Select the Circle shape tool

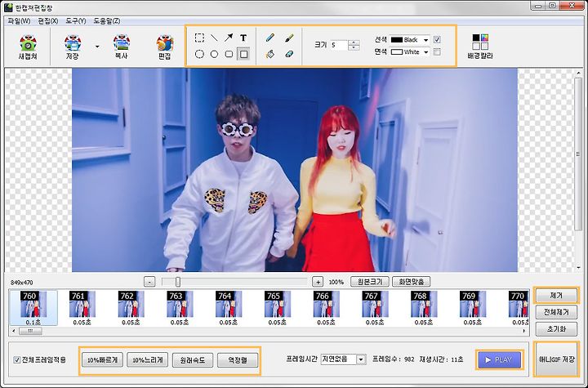click(x=214, y=54)
